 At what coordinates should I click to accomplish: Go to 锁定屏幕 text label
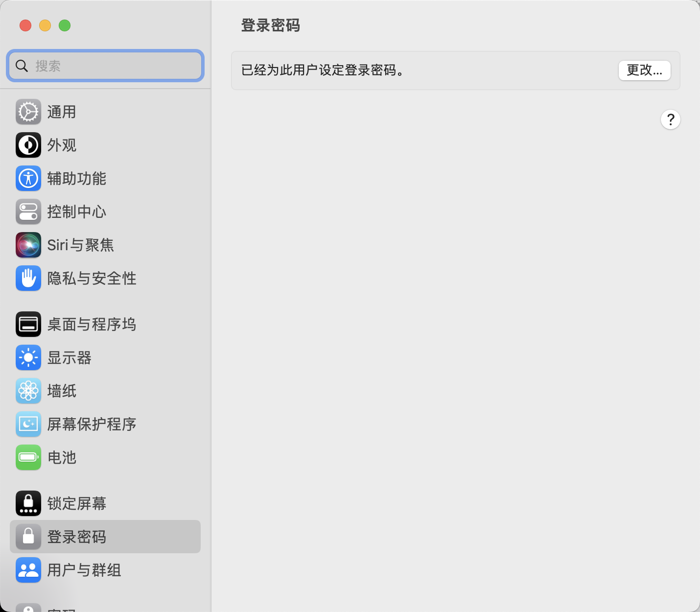(77, 504)
